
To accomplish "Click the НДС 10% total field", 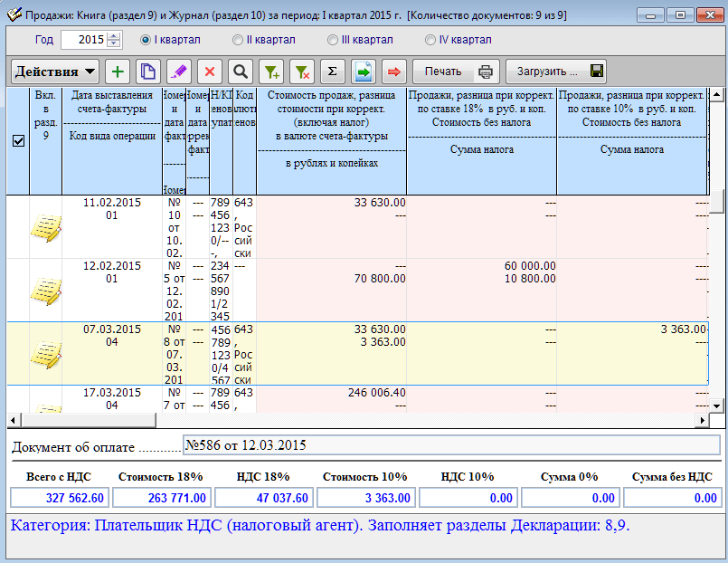I will click(468, 498).
